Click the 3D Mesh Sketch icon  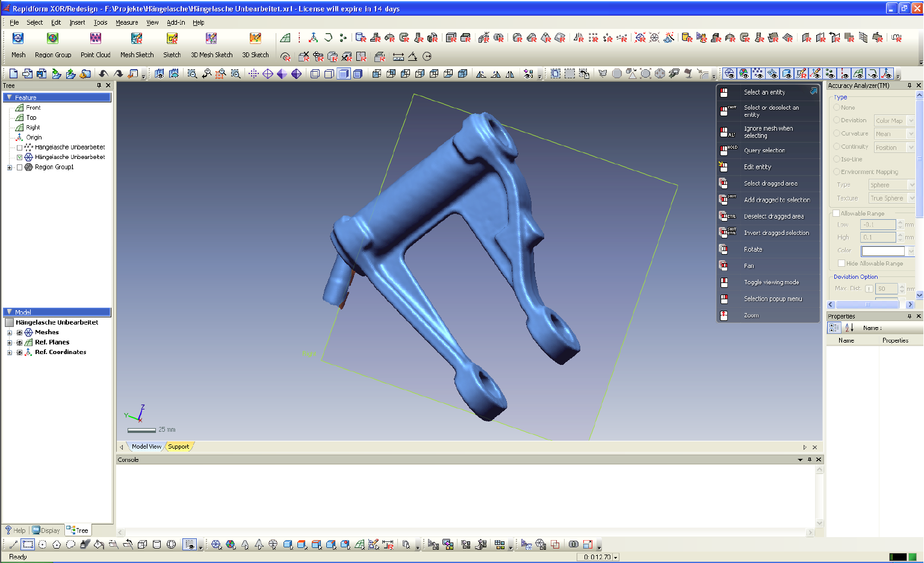pos(211,39)
